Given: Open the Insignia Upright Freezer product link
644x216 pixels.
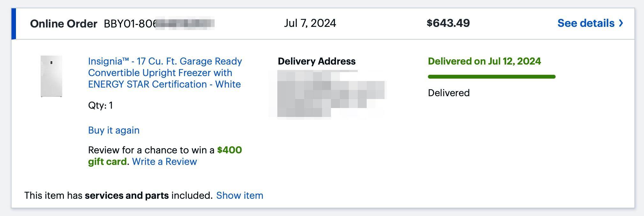Looking at the screenshot, I should pyautogui.click(x=165, y=73).
